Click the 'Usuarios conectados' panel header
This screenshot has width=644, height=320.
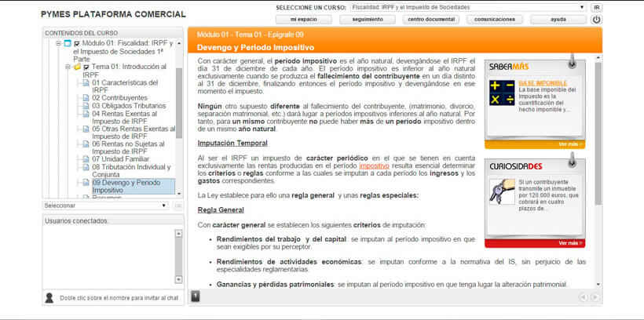113,220
